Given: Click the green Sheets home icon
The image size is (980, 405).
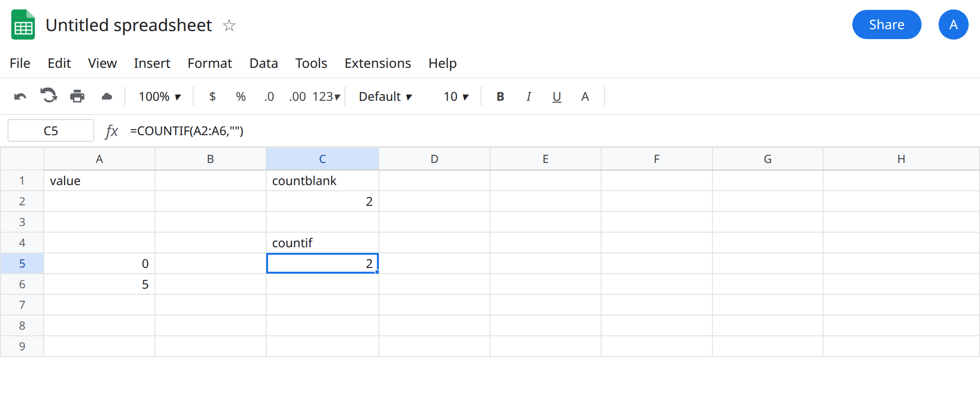Looking at the screenshot, I should [23, 24].
